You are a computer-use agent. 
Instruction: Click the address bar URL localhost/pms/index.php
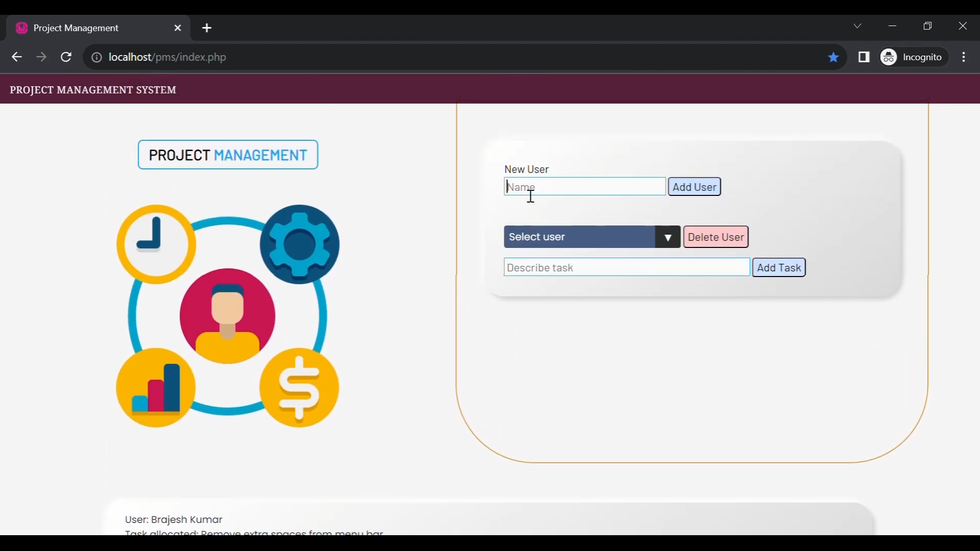[167, 58]
